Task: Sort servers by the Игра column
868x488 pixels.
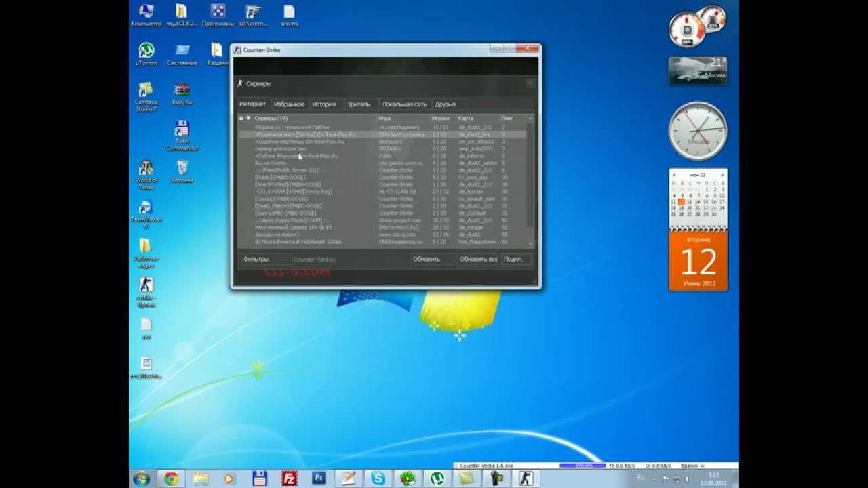Action: point(403,119)
